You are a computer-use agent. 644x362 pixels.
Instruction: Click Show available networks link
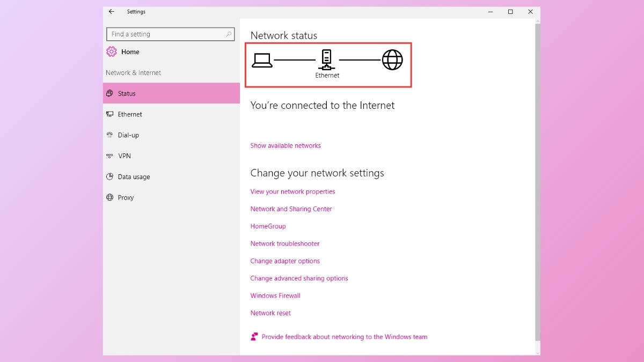tap(286, 146)
